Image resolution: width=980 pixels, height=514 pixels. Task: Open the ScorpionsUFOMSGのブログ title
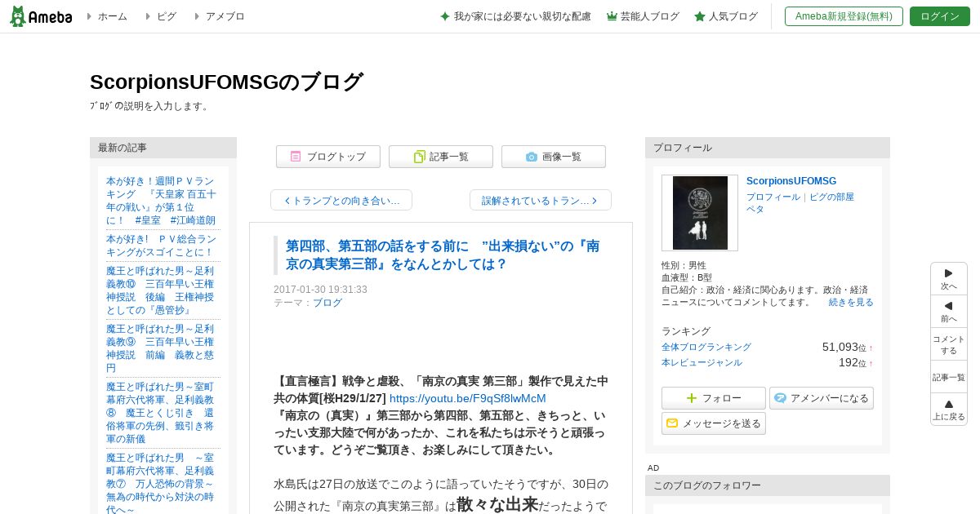226,82
